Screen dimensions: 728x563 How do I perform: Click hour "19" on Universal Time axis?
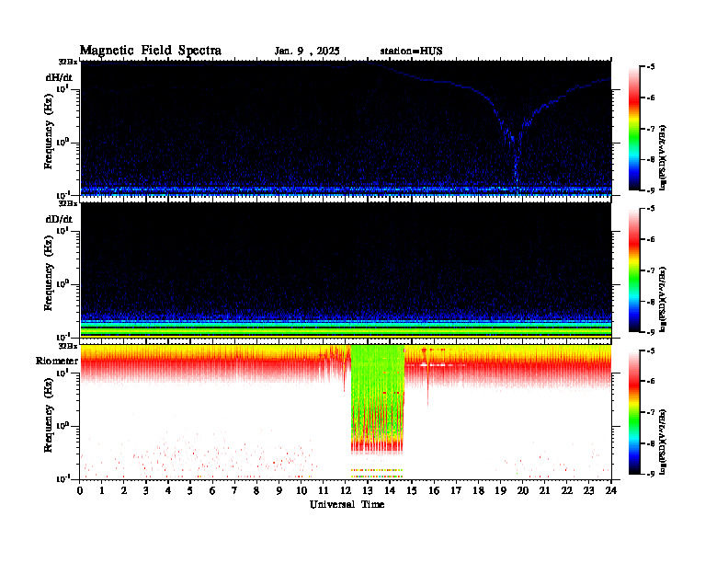(x=500, y=490)
